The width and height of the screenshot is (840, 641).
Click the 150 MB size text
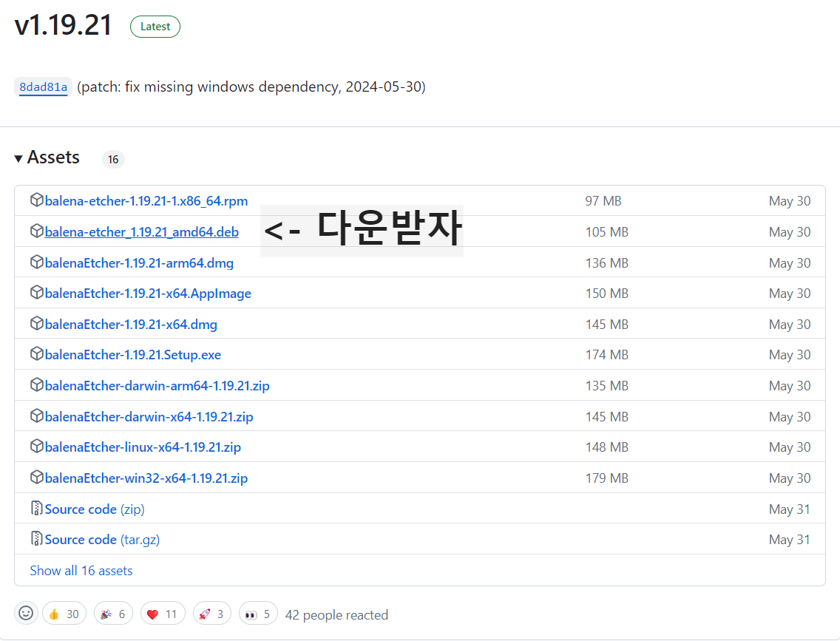(x=607, y=294)
